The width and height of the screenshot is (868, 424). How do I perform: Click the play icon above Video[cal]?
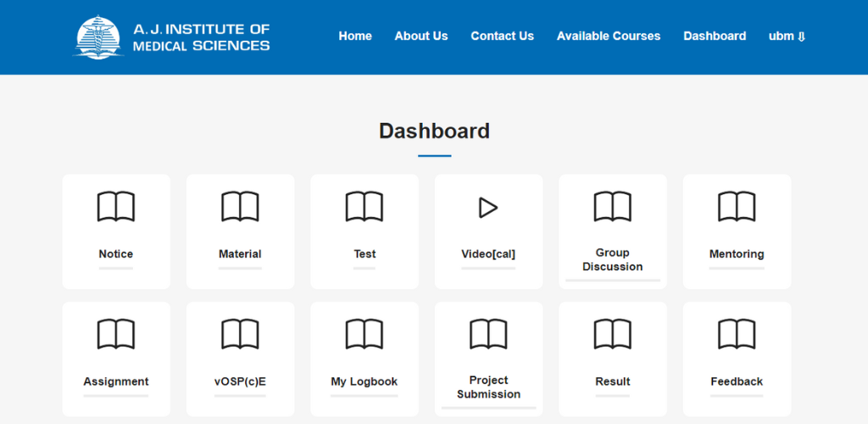pyautogui.click(x=488, y=208)
